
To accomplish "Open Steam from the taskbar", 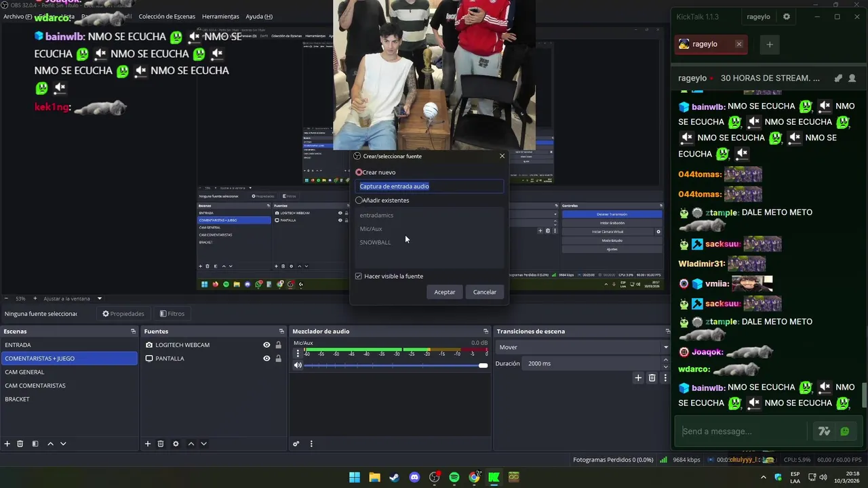I will point(394,477).
